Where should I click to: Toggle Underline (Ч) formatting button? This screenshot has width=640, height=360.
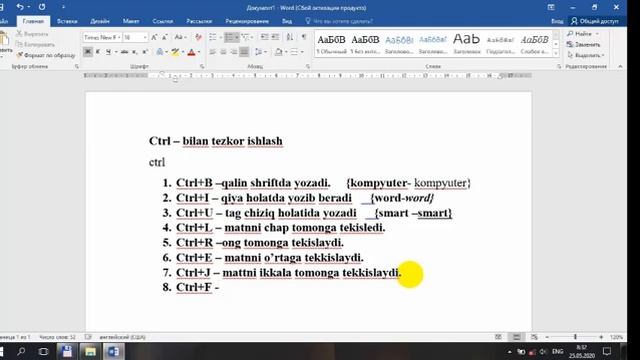tap(108, 52)
